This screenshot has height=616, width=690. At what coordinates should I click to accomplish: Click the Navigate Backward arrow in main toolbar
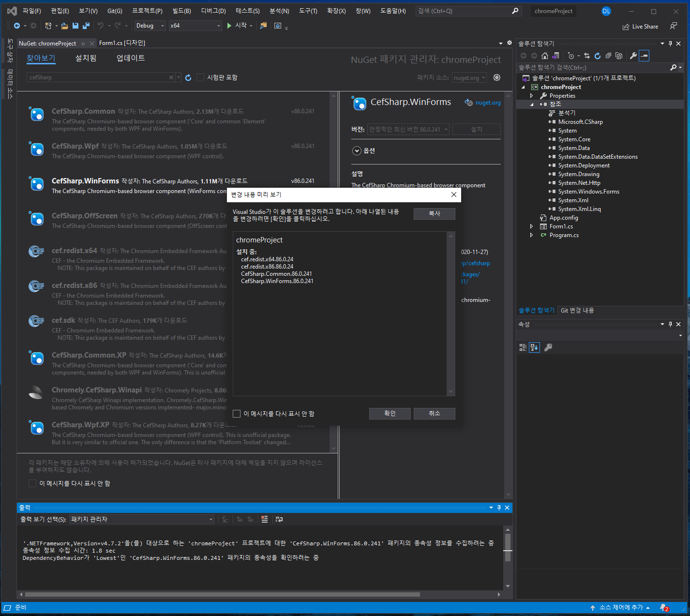[17, 26]
